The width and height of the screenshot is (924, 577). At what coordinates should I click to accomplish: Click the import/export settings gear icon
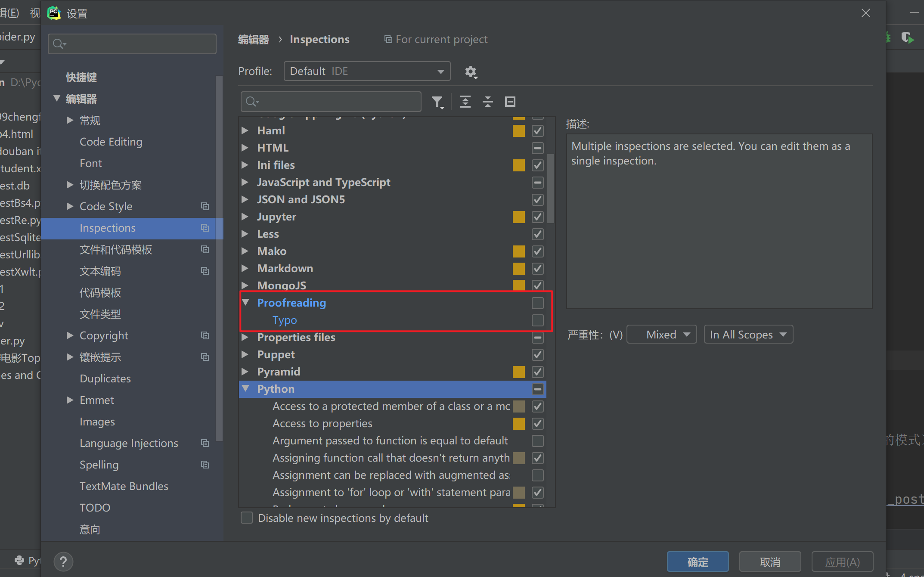point(471,71)
